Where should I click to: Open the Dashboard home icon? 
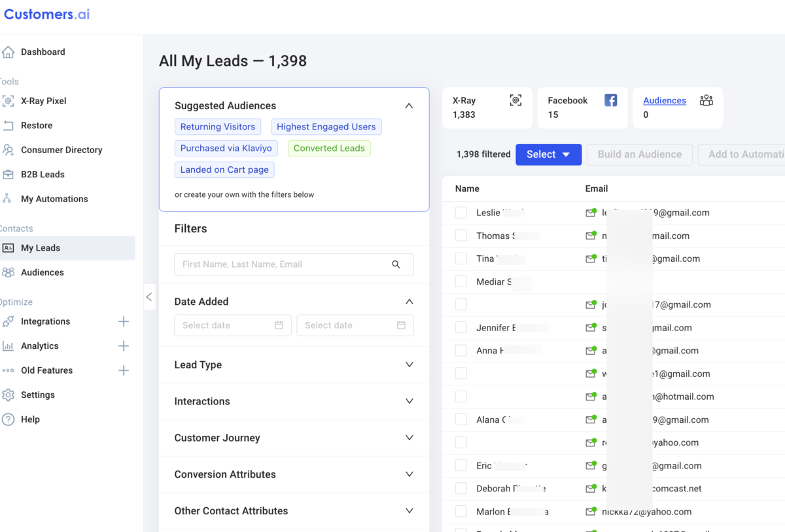point(8,52)
